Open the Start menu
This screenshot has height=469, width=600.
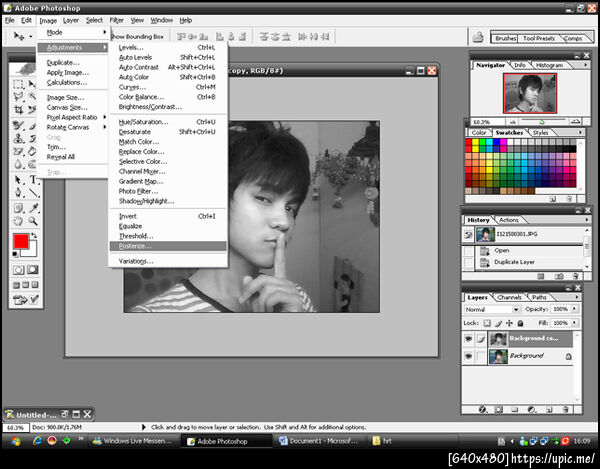tap(15, 441)
